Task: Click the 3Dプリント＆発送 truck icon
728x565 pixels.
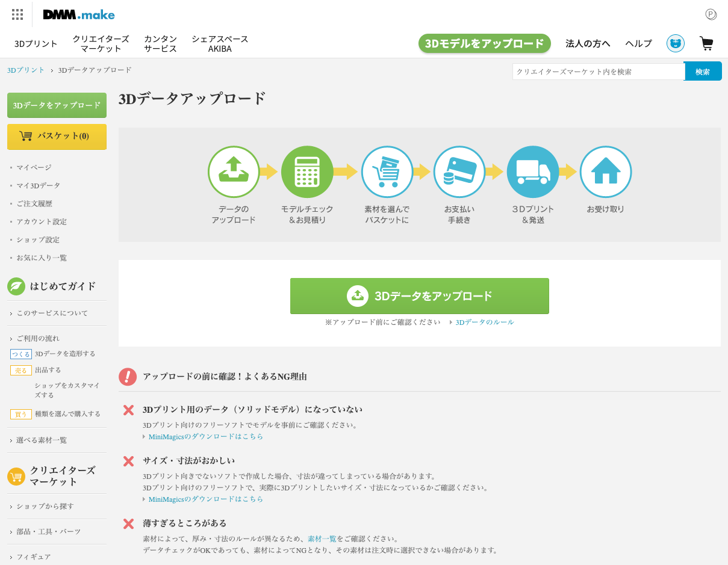Action: click(533, 171)
